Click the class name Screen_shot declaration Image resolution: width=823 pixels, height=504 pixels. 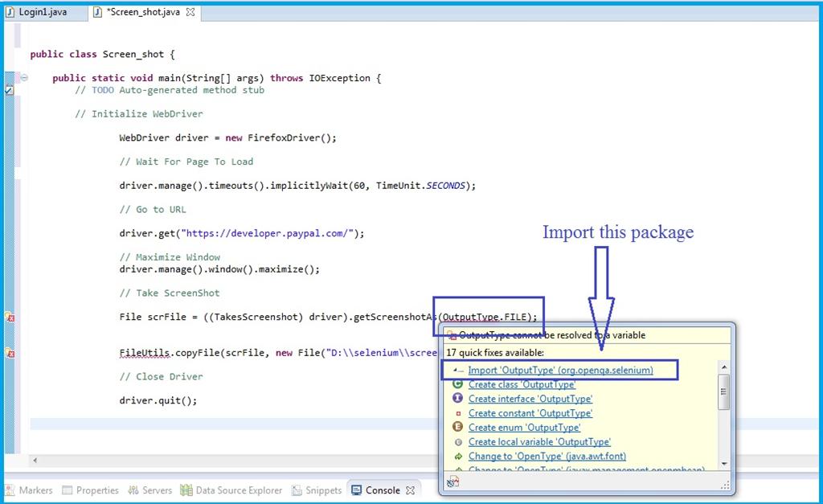[x=133, y=54]
